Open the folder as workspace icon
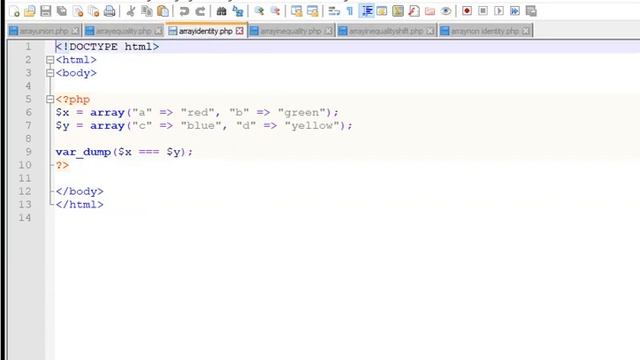 430,11
